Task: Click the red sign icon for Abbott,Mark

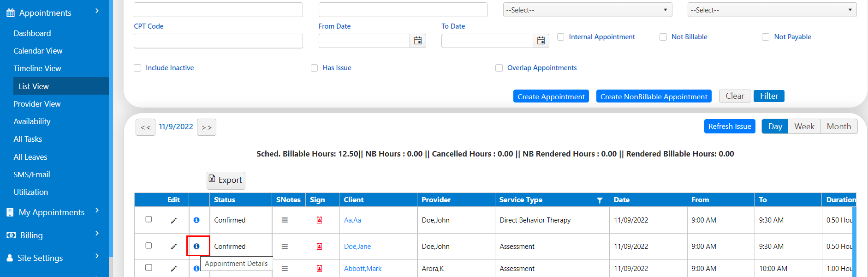Action: [x=319, y=269]
